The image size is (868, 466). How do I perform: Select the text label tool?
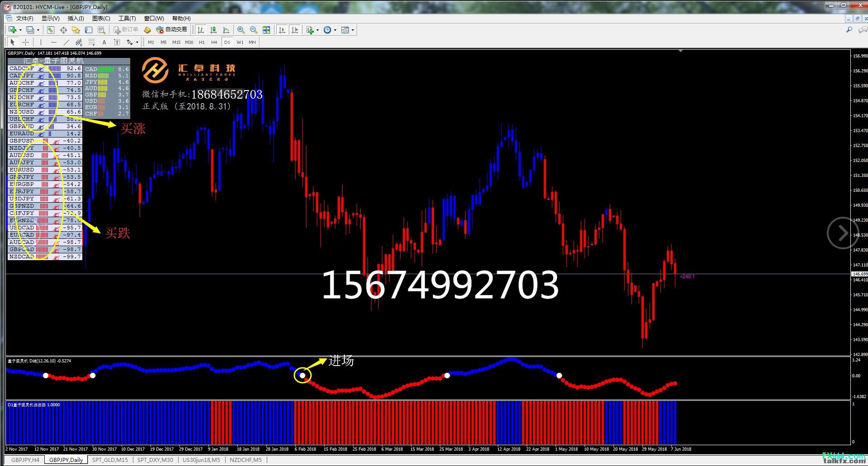[104, 42]
